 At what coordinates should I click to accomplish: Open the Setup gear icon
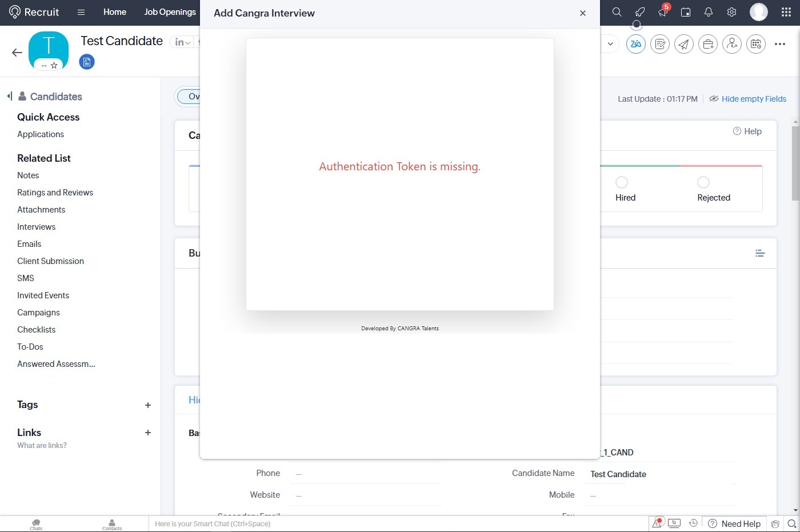(731, 12)
